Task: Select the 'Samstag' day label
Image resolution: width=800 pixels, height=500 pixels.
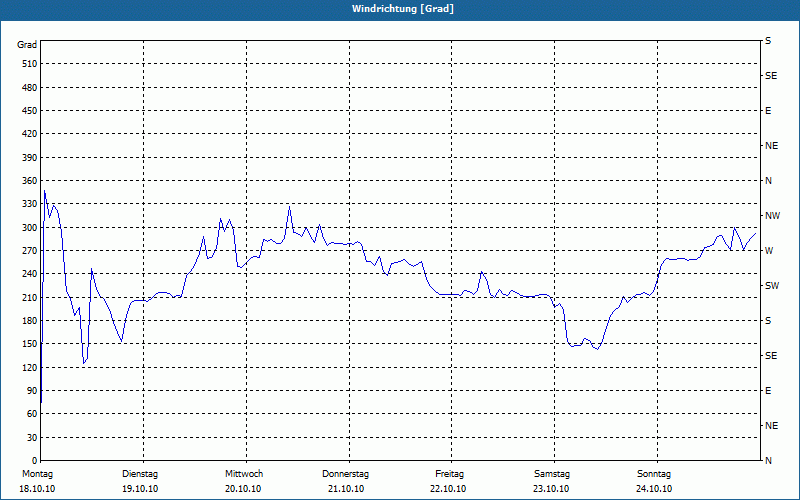Action: pyautogui.click(x=552, y=474)
